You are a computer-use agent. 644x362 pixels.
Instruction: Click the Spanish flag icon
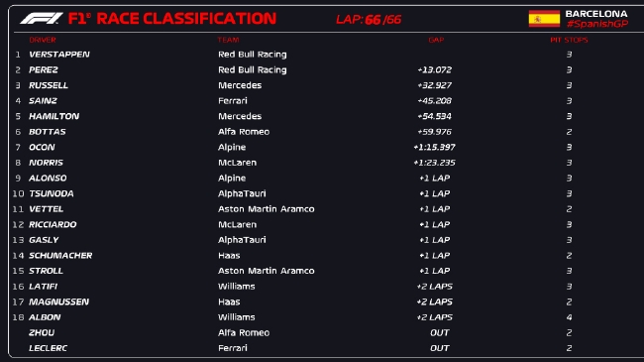544,19
